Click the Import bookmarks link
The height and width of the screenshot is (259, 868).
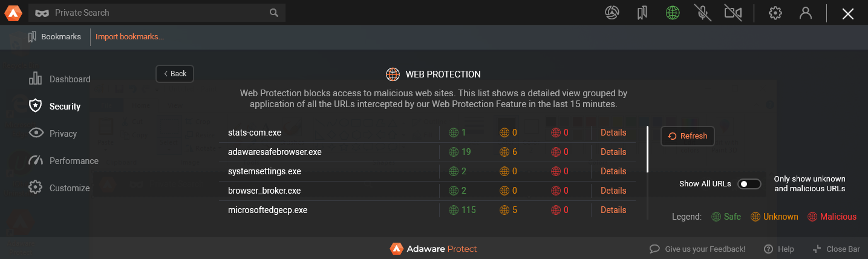pos(129,37)
